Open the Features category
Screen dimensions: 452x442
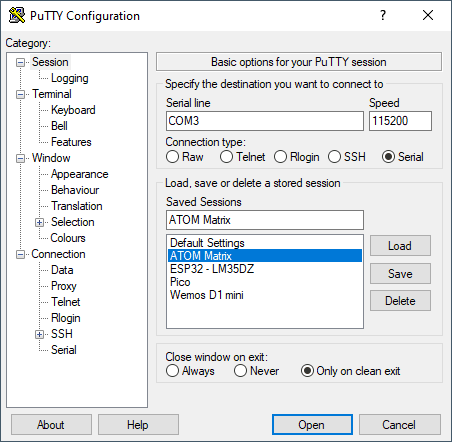coord(71,142)
